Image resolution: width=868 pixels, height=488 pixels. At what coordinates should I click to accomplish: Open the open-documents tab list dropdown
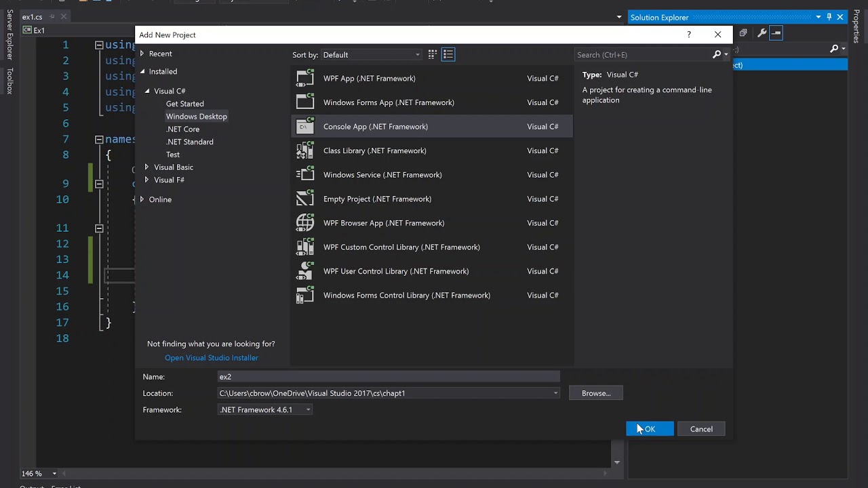(x=619, y=17)
